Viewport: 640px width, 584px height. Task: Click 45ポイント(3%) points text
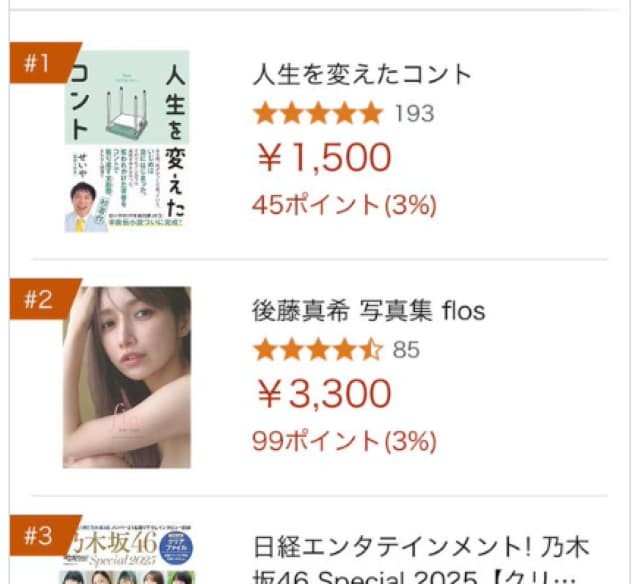point(344,205)
